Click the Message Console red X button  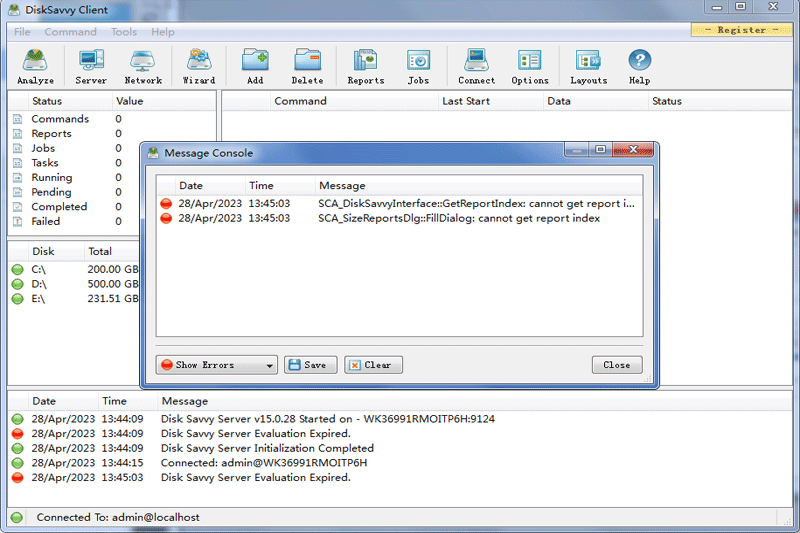[633, 149]
